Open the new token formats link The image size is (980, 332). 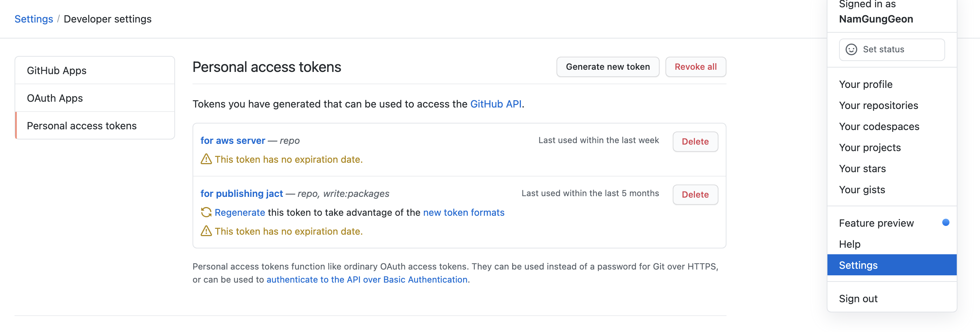tap(463, 212)
